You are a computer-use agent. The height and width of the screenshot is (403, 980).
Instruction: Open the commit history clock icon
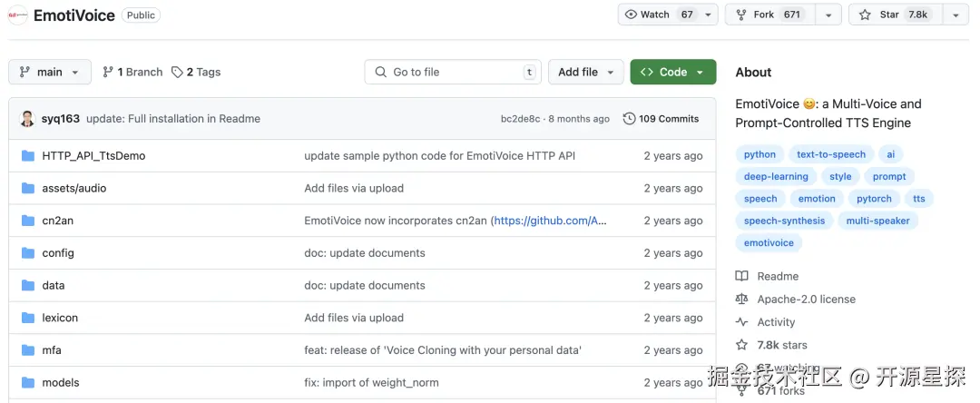[x=630, y=119]
